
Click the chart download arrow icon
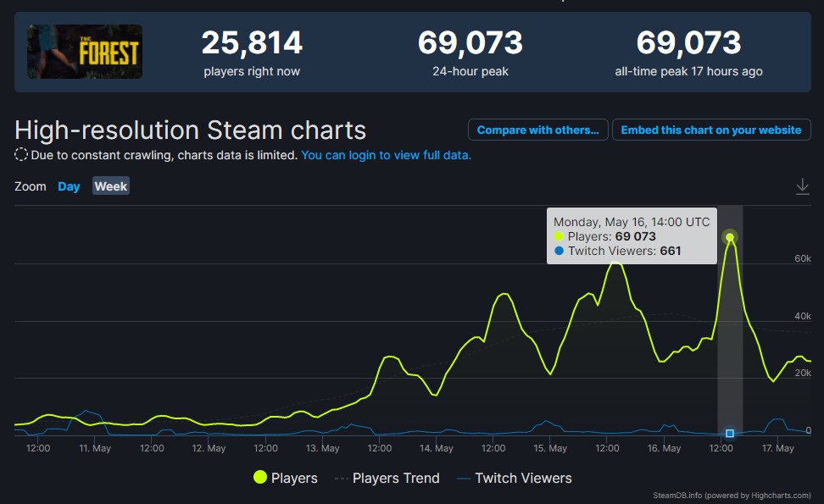(803, 186)
